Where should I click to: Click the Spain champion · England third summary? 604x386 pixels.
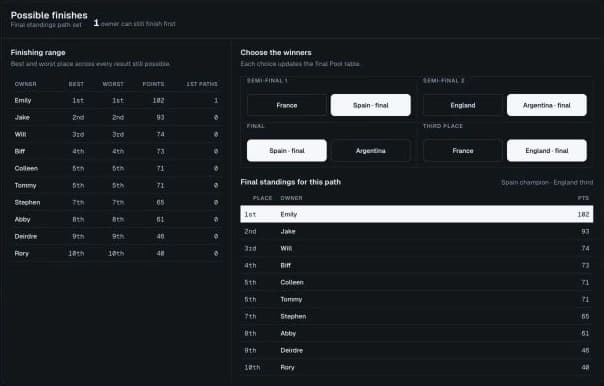point(547,182)
